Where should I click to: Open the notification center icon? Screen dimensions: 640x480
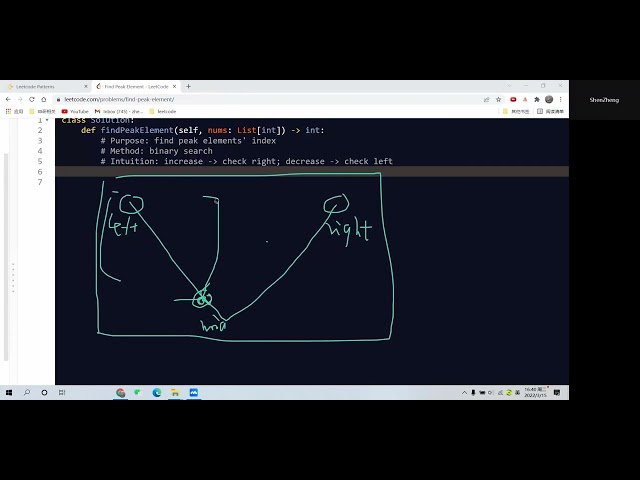[x=557, y=393]
